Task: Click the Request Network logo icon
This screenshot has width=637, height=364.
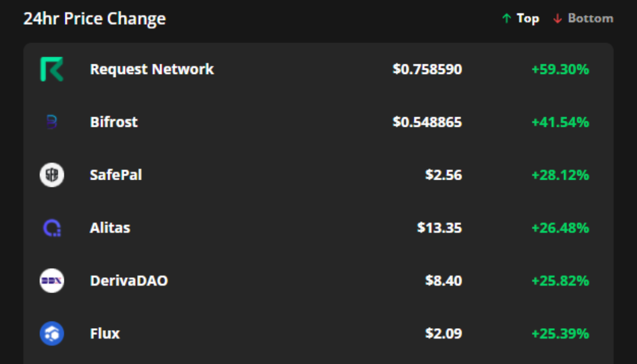Action: pos(52,69)
